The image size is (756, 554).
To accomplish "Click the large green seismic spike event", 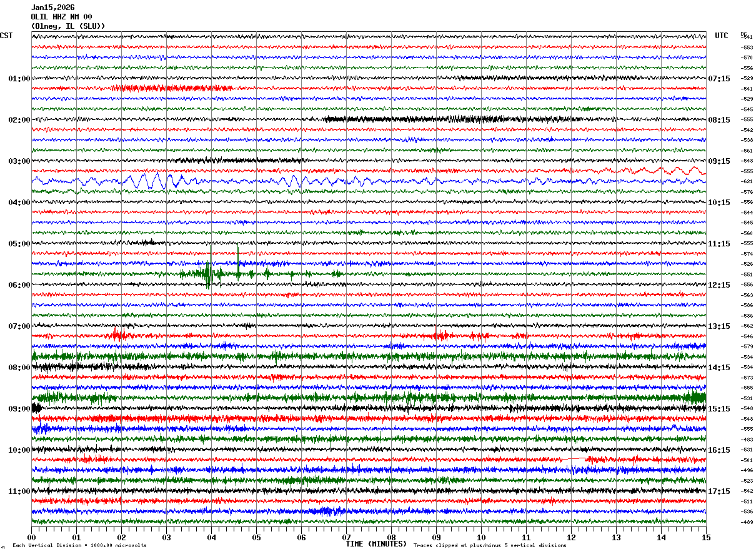I will click(x=209, y=273).
